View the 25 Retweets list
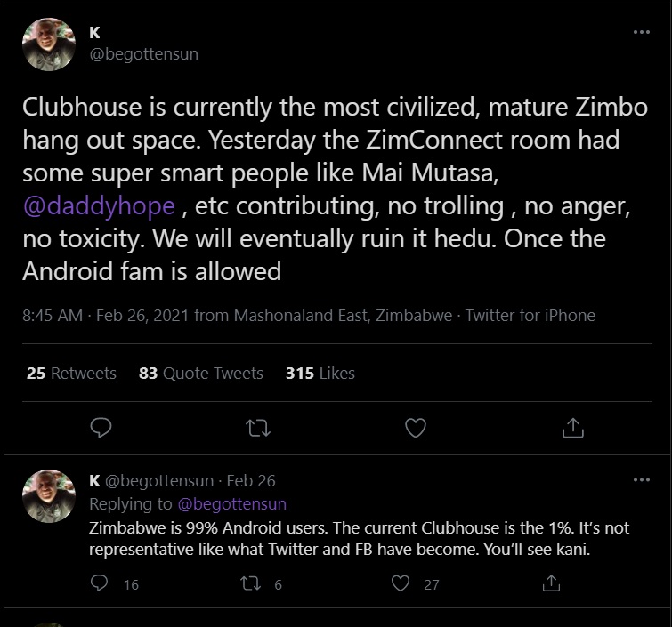Screen dimensions: 672x627 click(x=71, y=374)
